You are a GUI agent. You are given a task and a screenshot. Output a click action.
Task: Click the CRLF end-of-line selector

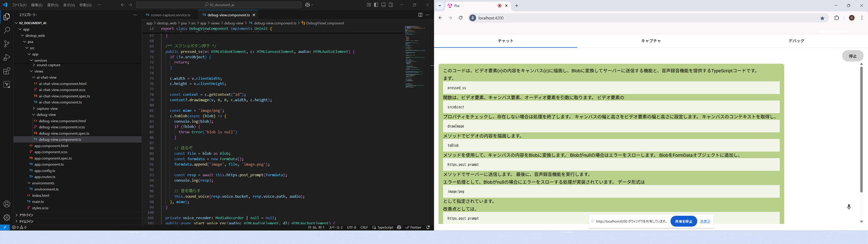[364, 227]
